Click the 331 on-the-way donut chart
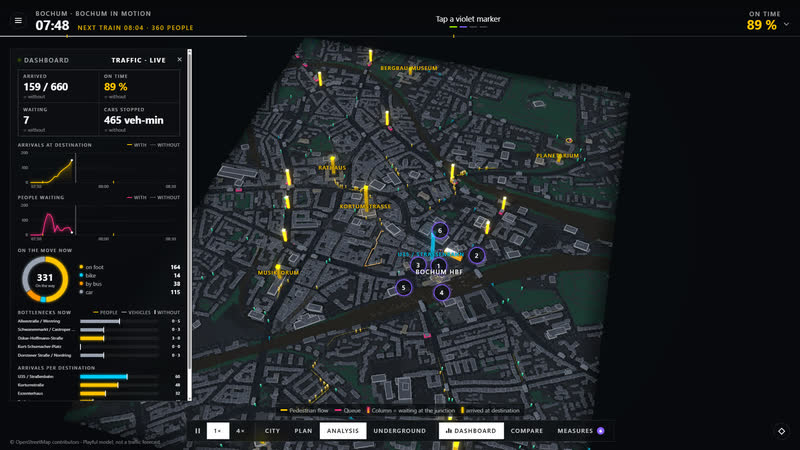This screenshot has height=450, width=800. 45,279
